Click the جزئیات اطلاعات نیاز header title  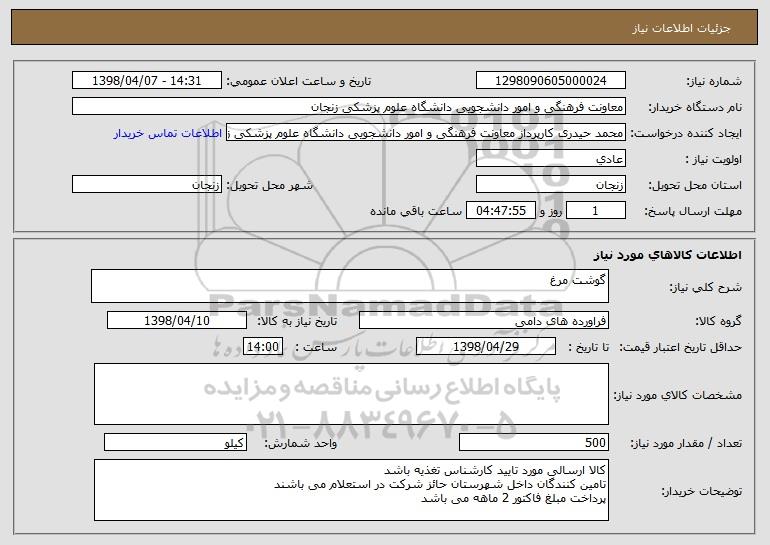point(681,28)
